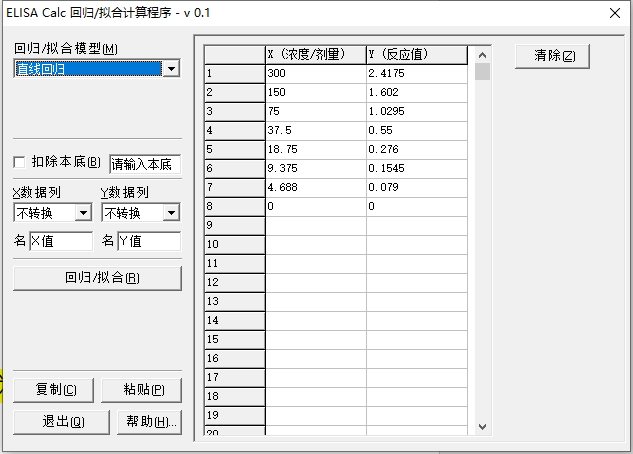Select cell with X value 4.688

click(x=316, y=188)
